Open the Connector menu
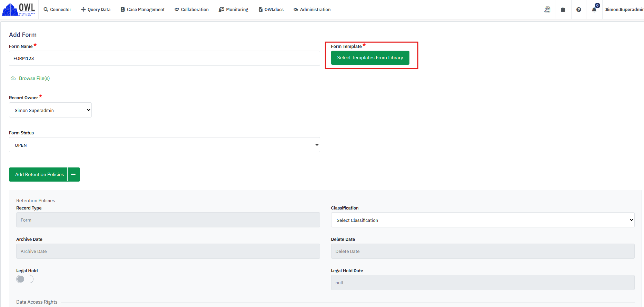This screenshot has height=307, width=644. (57, 10)
